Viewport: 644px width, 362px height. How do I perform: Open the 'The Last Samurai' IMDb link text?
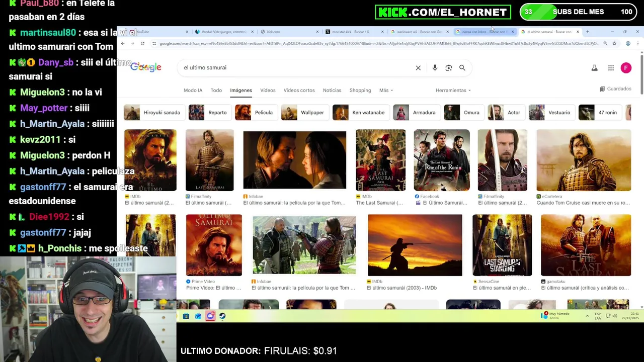click(x=379, y=203)
